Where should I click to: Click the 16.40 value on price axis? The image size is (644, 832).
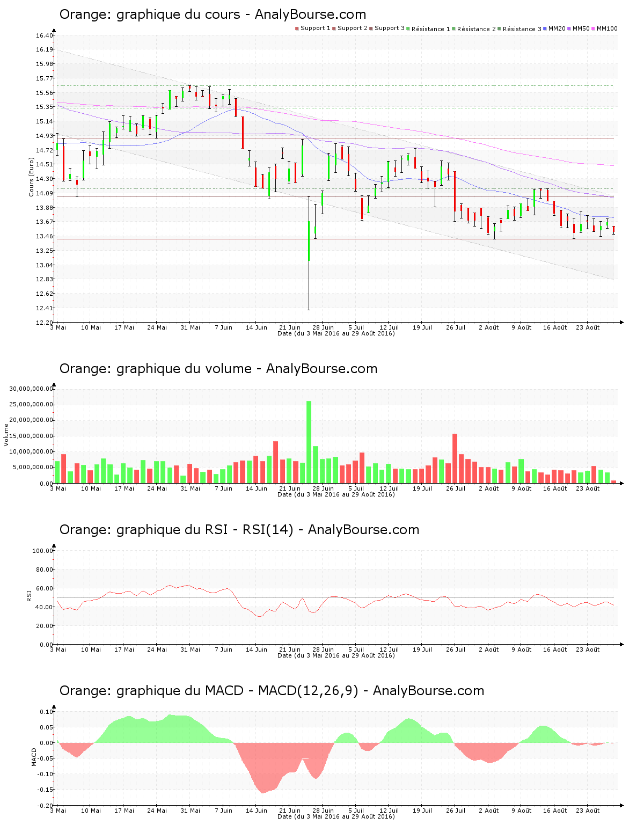click(x=45, y=35)
